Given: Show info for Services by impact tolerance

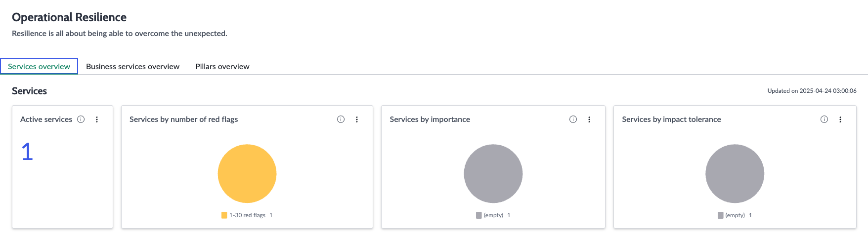Looking at the screenshot, I should coord(825,119).
